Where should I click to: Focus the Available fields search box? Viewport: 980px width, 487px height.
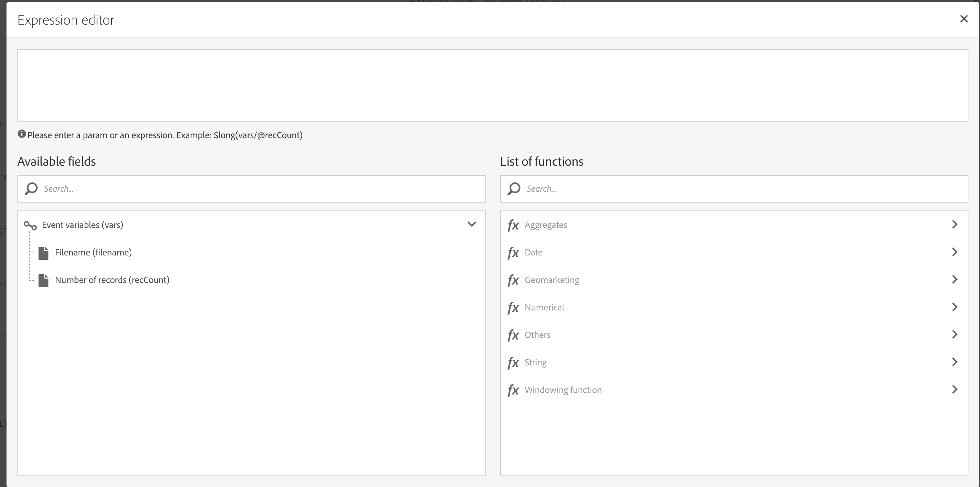pos(259,189)
